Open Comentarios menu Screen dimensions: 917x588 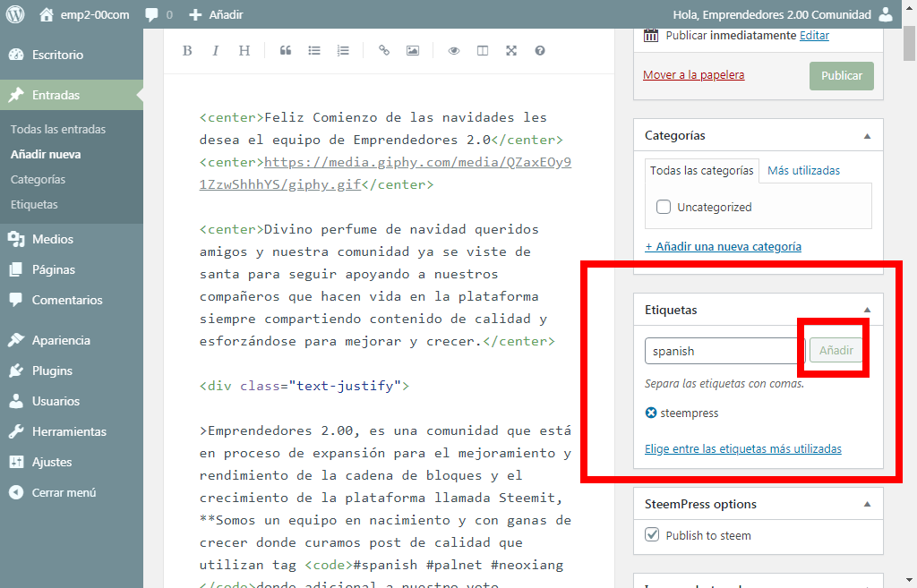point(72,300)
